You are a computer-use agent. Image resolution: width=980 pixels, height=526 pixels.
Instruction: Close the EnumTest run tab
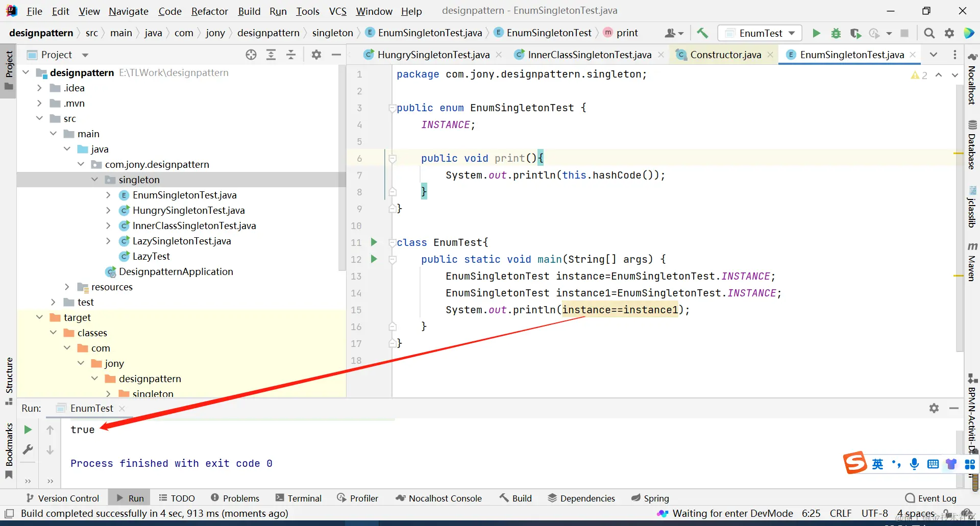[122, 408]
